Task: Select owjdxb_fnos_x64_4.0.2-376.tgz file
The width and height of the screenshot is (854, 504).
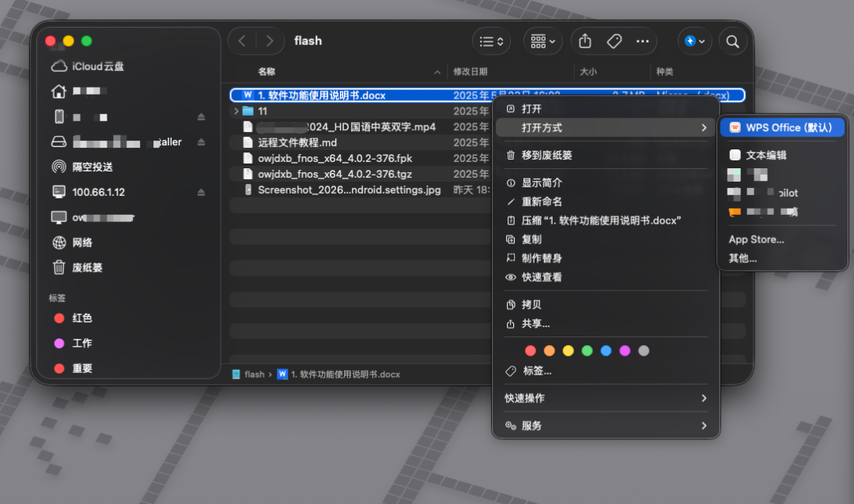Action: (335, 174)
